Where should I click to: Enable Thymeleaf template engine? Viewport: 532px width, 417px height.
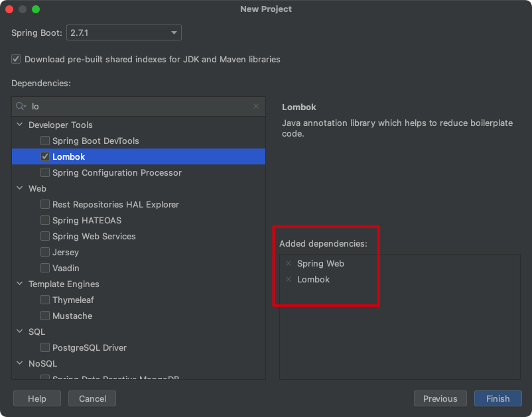45,300
